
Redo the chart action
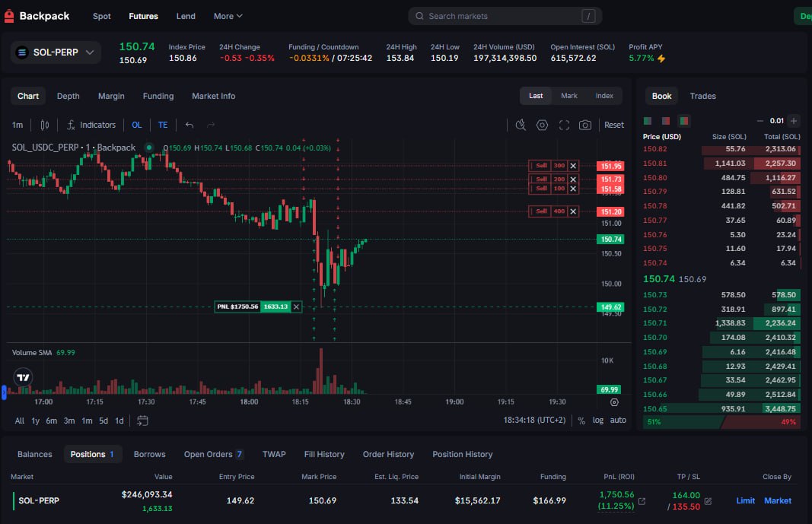pyautogui.click(x=211, y=125)
